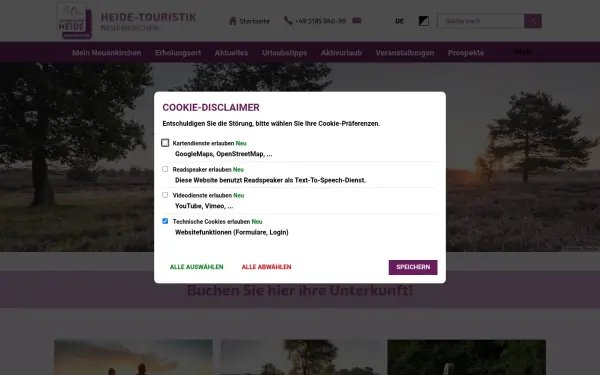The height and width of the screenshot is (375, 600).
Task: Check the Videodienste erlauben option
Action: (x=165, y=195)
